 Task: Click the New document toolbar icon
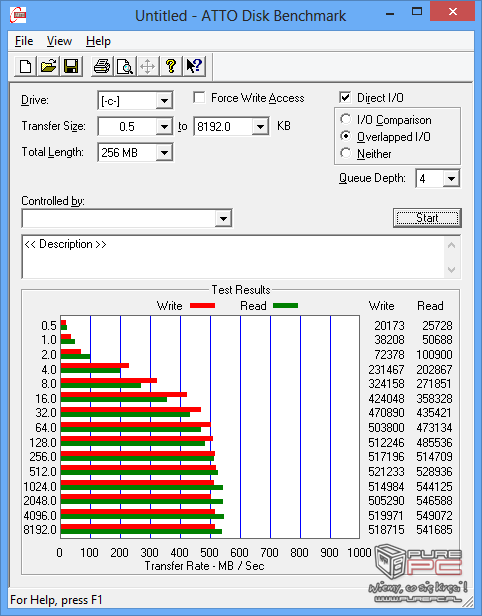26,66
